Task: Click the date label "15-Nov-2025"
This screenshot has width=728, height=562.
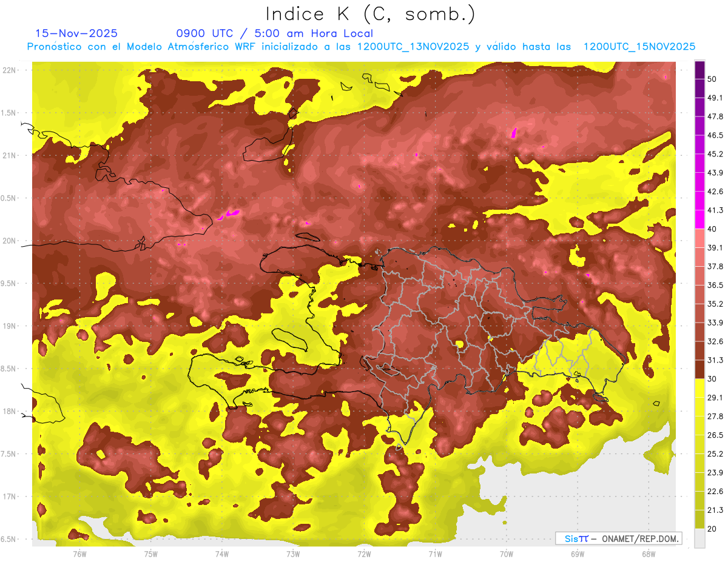Action: pos(77,33)
